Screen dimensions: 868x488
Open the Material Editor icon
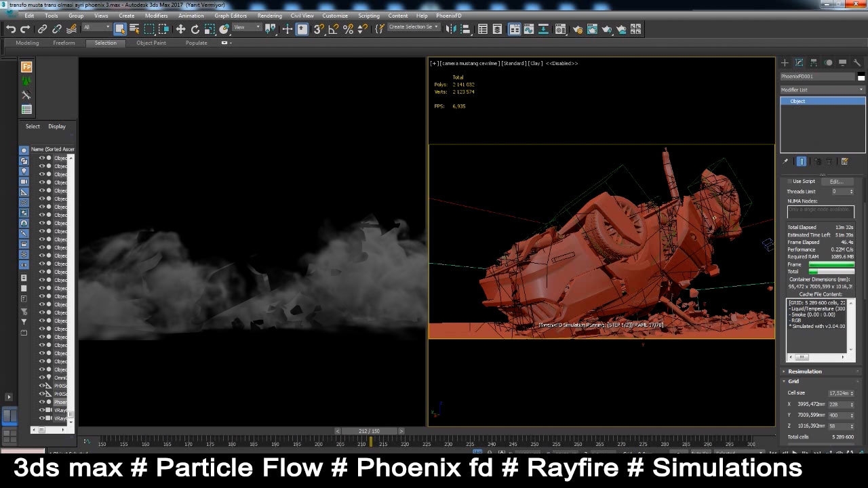(561, 29)
